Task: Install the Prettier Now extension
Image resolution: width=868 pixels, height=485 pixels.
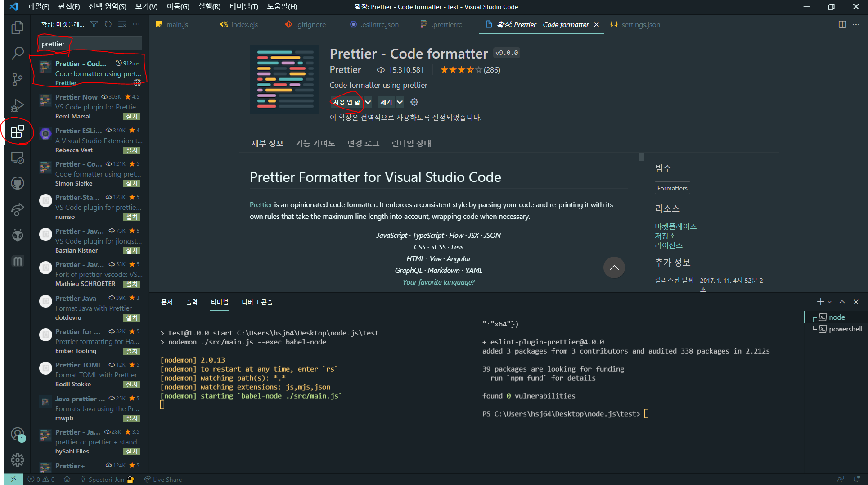Action: coord(132,117)
